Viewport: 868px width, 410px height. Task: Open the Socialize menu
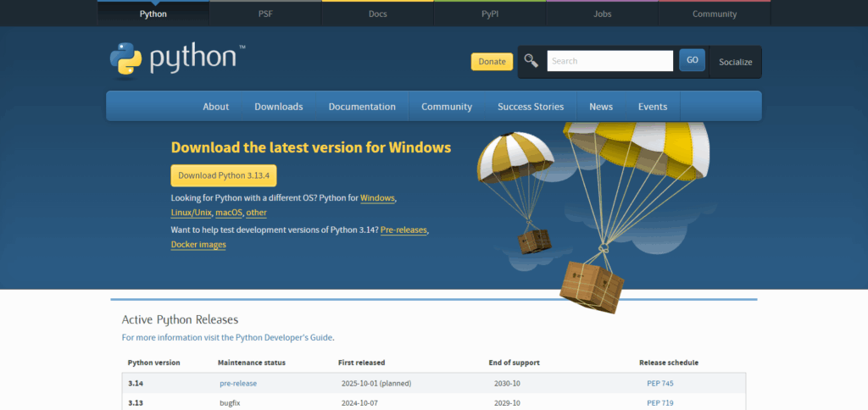(735, 62)
